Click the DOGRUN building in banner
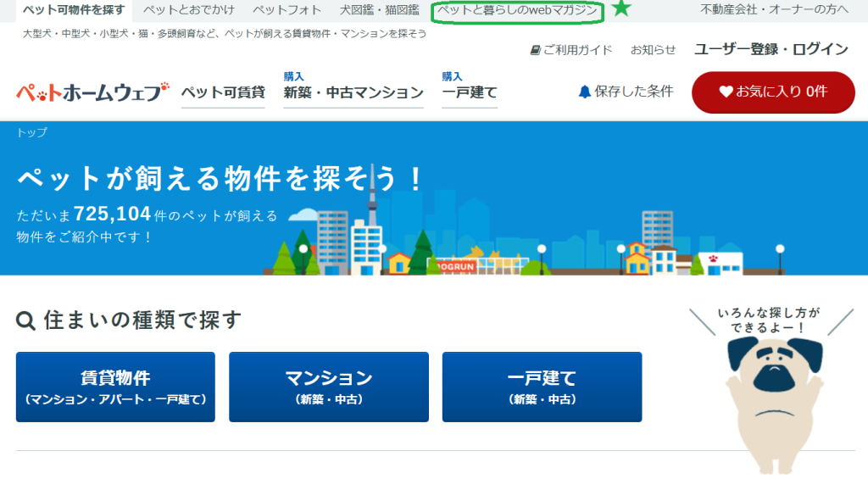Viewport: 868px width, 479px height. pyautogui.click(x=459, y=265)
